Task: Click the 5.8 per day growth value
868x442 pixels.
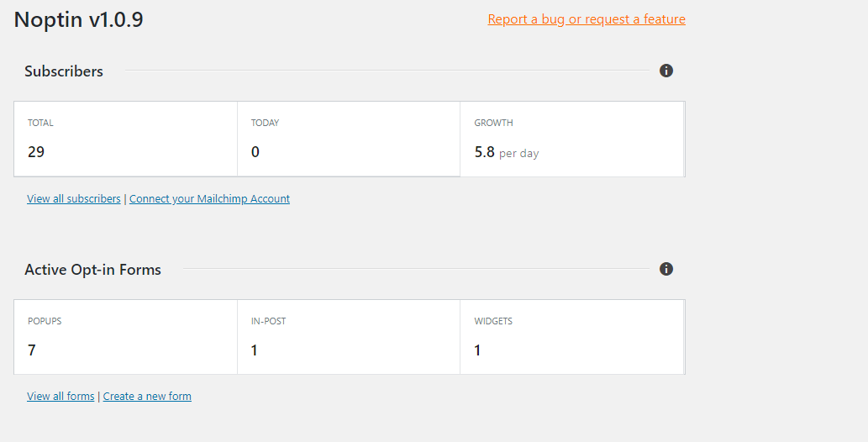Action: click(x=506, y=153)
